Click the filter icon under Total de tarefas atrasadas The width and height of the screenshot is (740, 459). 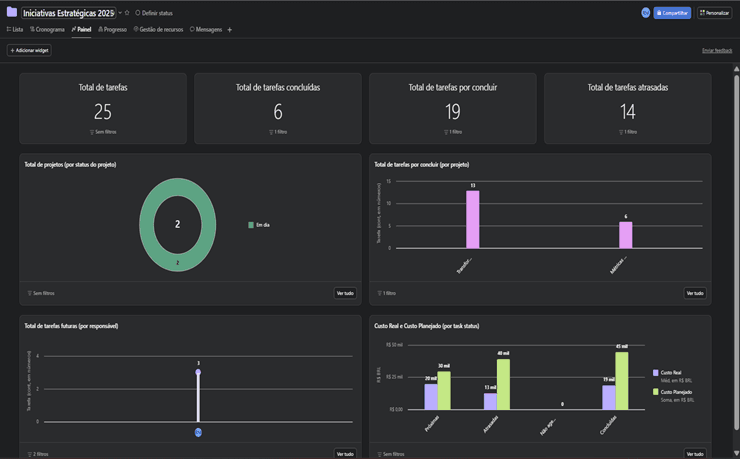(621, 132)
